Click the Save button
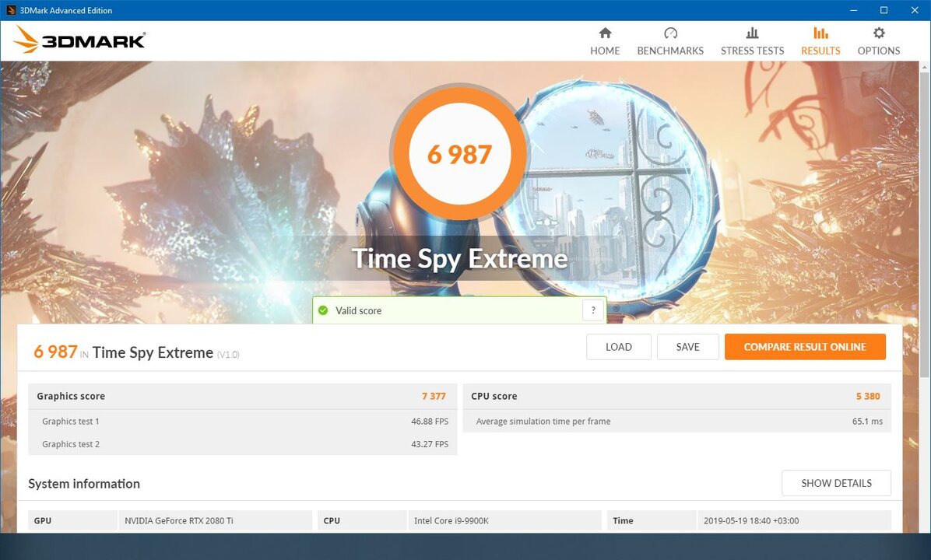Image resolution: width=931 pixels, height=560 pixels. (x=687, y=347)
